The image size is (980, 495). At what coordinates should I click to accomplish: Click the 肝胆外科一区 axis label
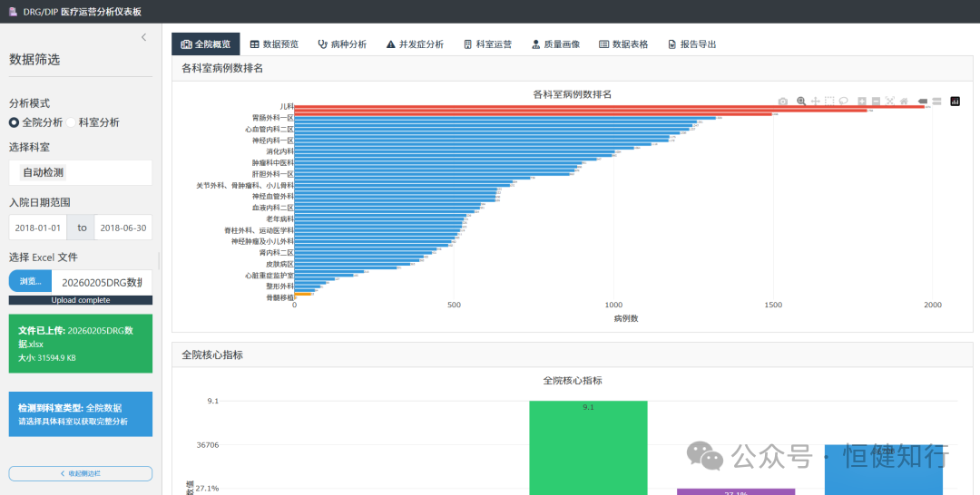click(272, 174)
